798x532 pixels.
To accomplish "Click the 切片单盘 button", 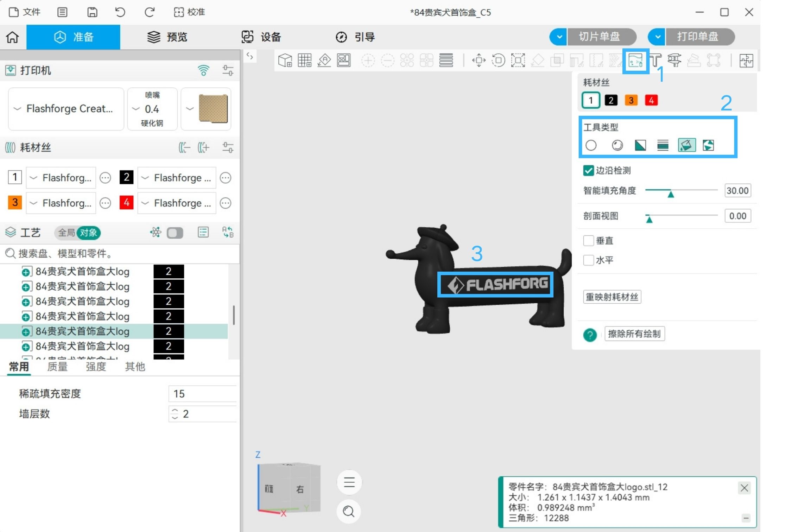I will (x=602, y=37).
